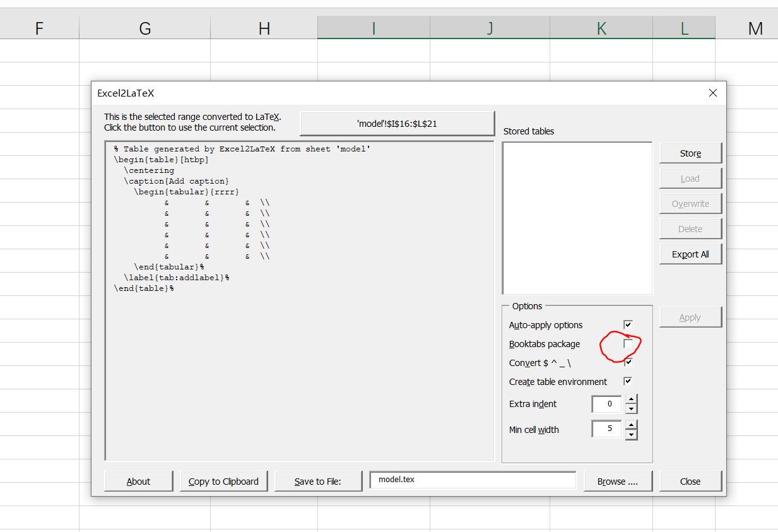Increase Extra indent with the up arrow
This screenshot has height=532, width=778.
(631, 399)
